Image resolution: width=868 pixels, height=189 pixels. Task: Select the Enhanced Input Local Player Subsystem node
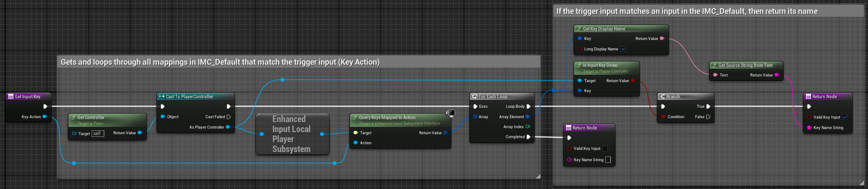(292, 134)
